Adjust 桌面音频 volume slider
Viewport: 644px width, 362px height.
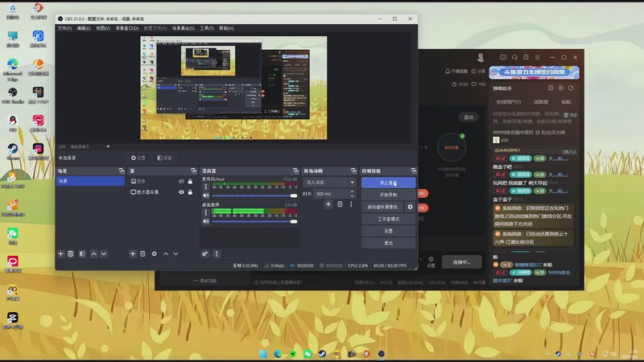pyautogui.click(x=254, y=222)
